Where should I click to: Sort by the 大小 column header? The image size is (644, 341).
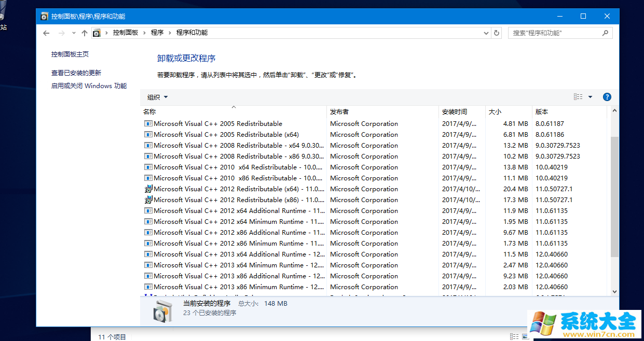(509, 112)
